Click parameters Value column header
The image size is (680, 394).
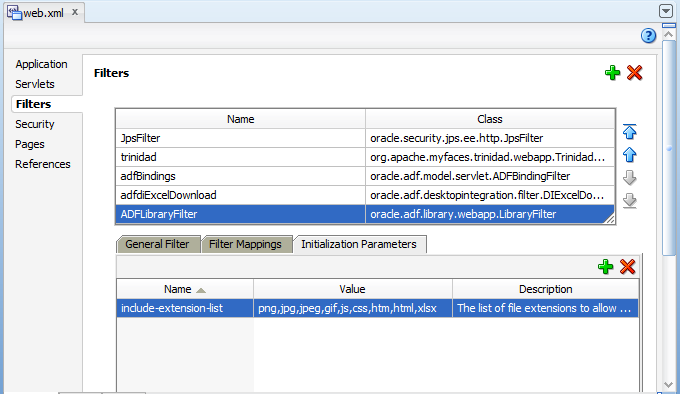pyautogui.click(x=353, y=289)
